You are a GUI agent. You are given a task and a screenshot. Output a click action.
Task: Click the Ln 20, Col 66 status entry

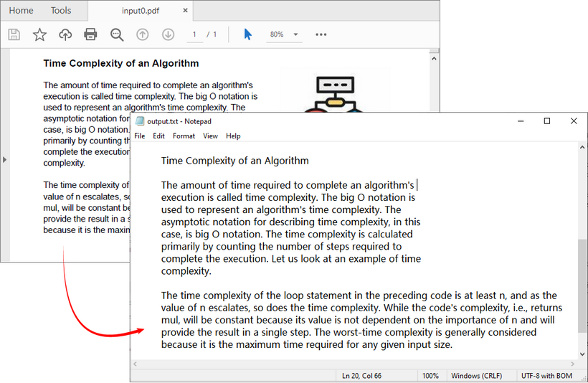[x=361, y=376]
